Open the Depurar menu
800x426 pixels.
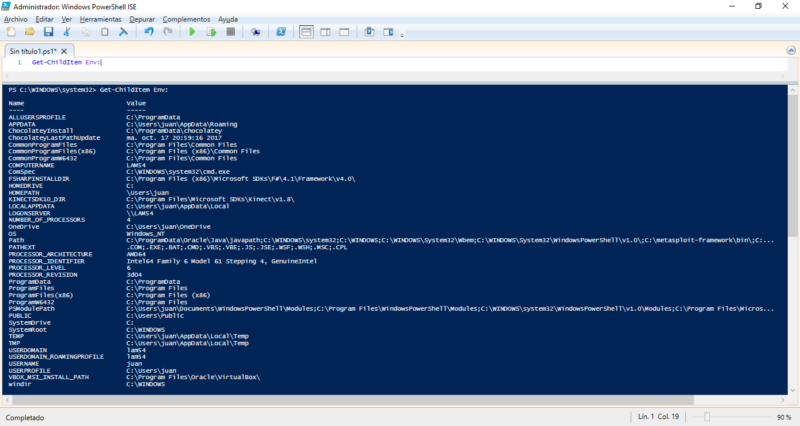[x=142, y=19]
